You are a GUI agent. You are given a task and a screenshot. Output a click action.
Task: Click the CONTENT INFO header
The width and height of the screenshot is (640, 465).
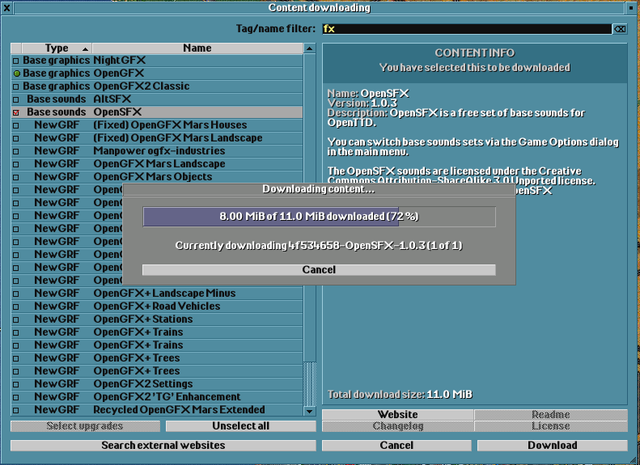(475, 53)
